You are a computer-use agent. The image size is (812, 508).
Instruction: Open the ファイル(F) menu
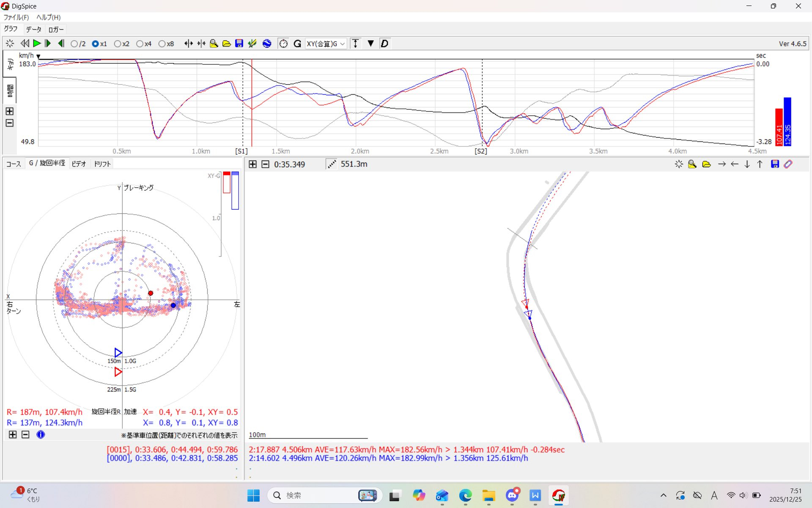pyautogui.click(x=16, y=17)
